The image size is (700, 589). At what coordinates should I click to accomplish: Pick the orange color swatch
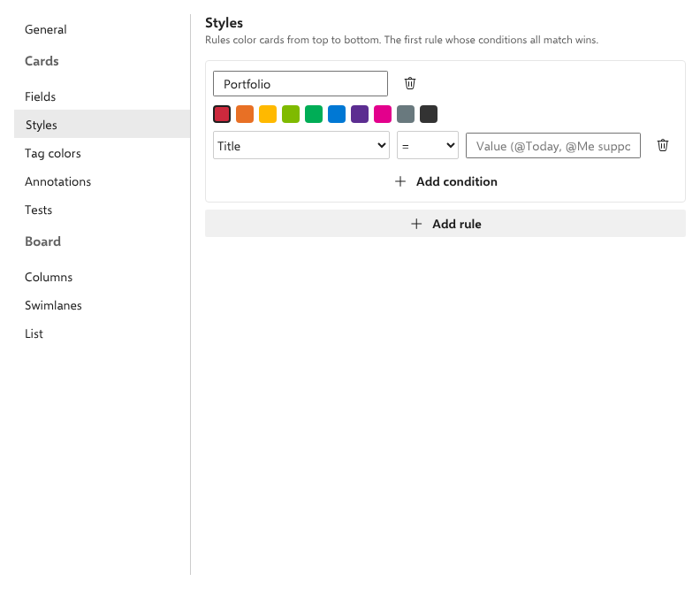tap(245, 114)
